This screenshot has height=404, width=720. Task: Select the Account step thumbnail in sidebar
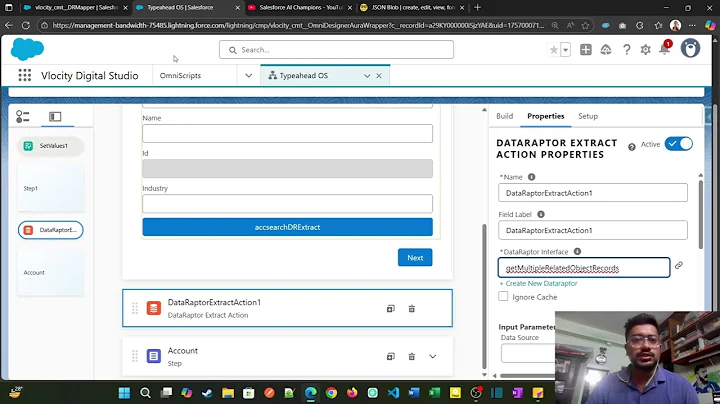click(x=51, y=273)
